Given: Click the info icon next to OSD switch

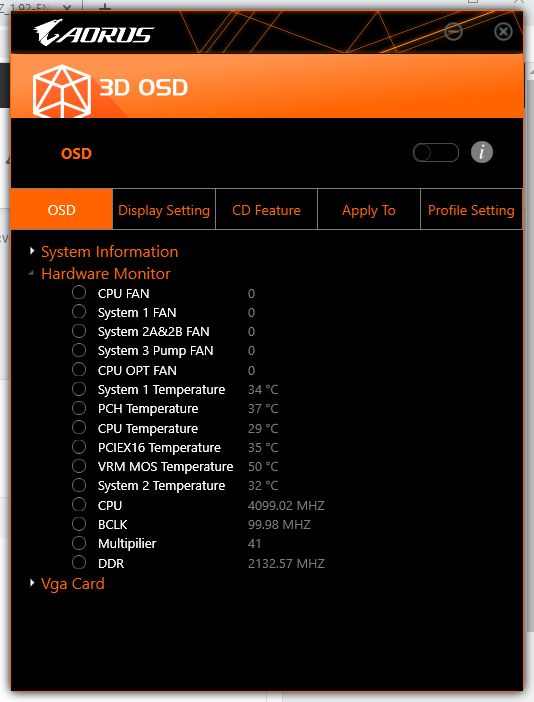Looking at the screenshot, I should [482, 152].
